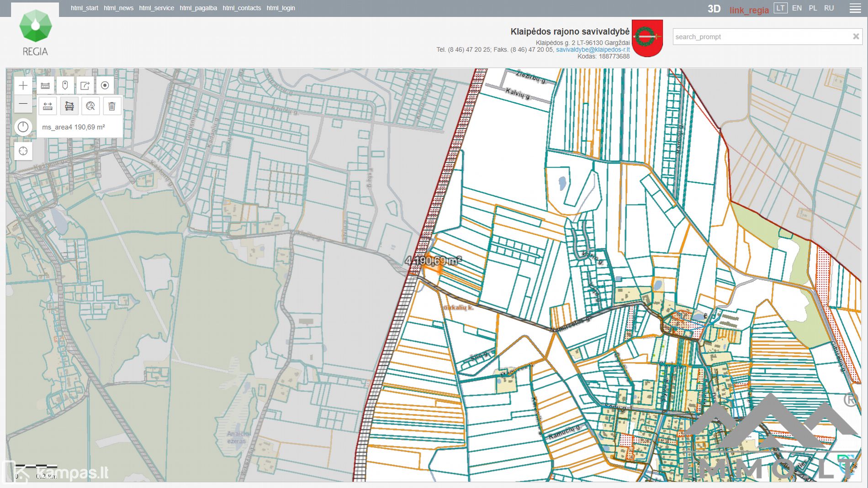Screen dimensions: 868x488
Task: Open the html_contacts menu item
Action: click(242, 8)
